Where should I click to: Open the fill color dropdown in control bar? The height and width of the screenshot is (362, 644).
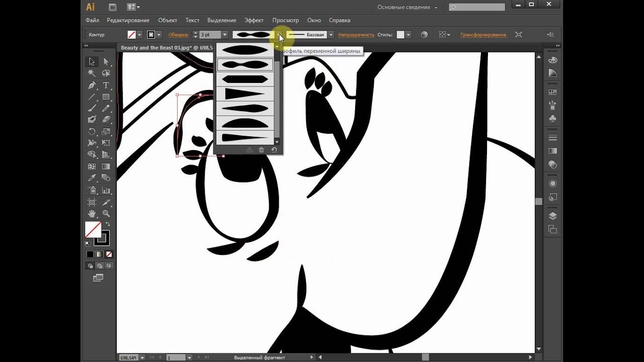[139, 35]
